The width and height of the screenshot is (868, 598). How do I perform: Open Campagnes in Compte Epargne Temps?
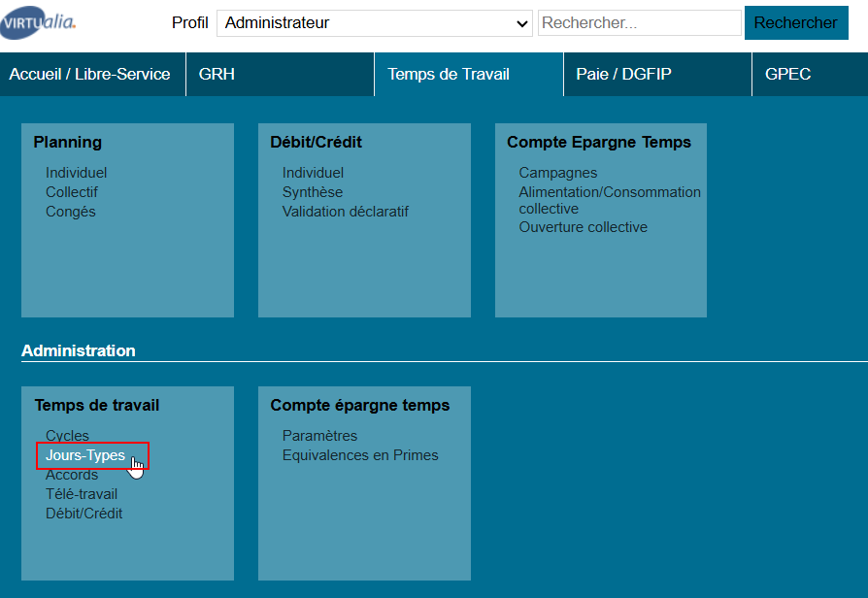pyautogui.click(x=558, y=173)
